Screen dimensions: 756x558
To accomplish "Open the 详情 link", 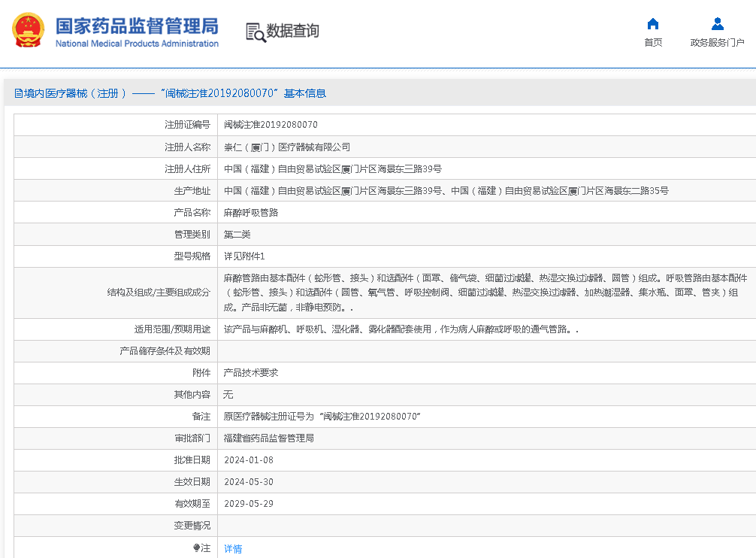I will [x=233, y=549].
